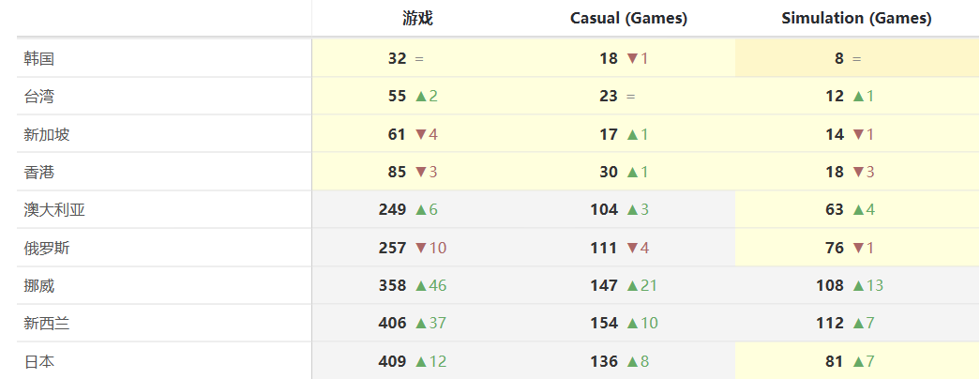Click the green up arrow beside 358
The height and width of the screenshot is (379, 980).
(420, 286)
